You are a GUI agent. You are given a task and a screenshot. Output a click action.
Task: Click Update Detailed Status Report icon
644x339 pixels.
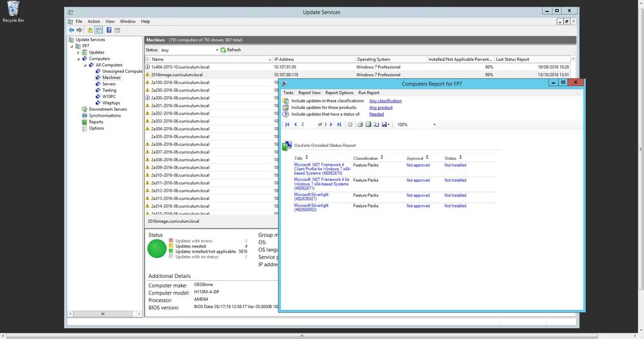click(287, 146)
